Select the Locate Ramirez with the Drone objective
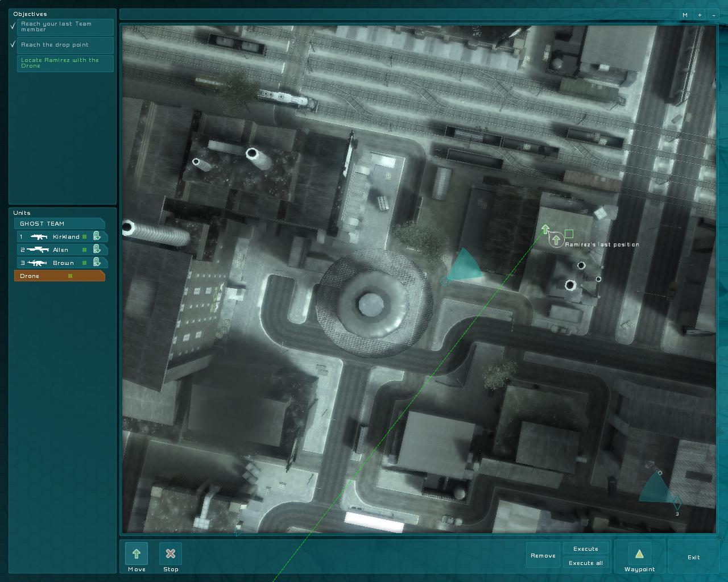This screenshot has height=582, width=728. [65, 63]
